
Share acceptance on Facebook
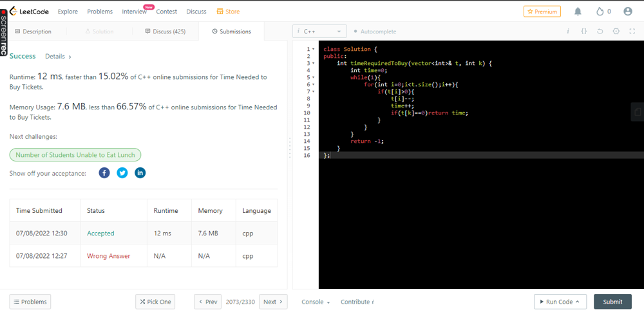pyautogui.click(x=104, y=173)
